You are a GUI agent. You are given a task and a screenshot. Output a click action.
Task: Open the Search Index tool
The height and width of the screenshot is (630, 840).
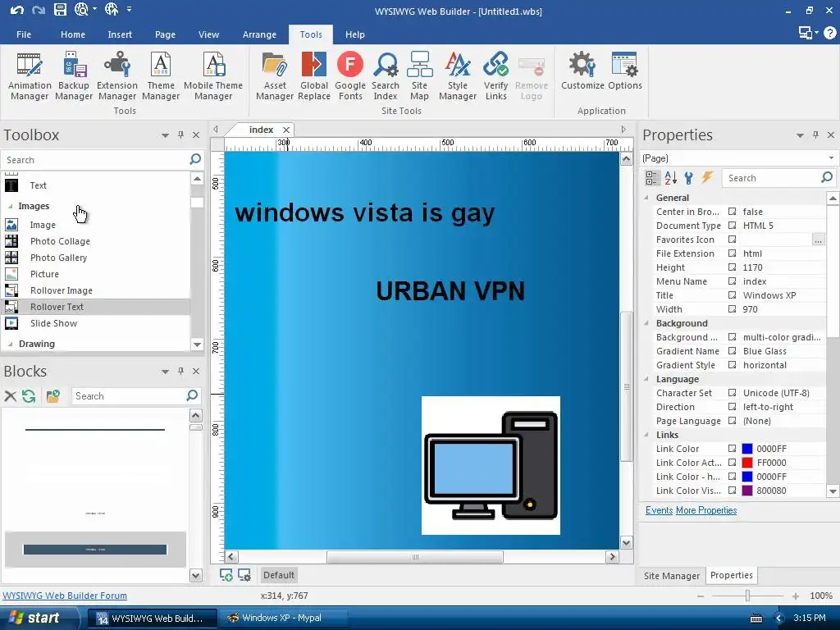click(x=386, y=76)
